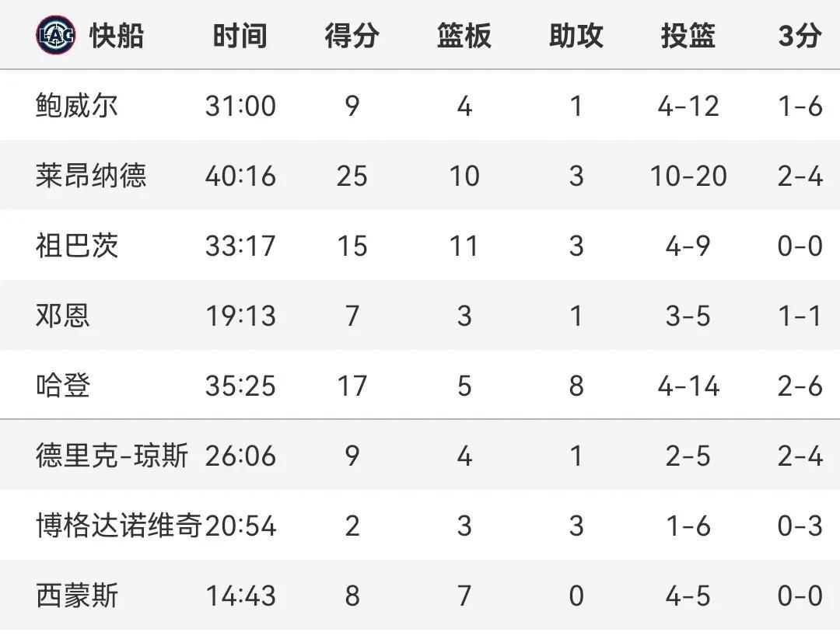Click 鲍威尔's 31:00 minutes cell

(x=240, y=106)
